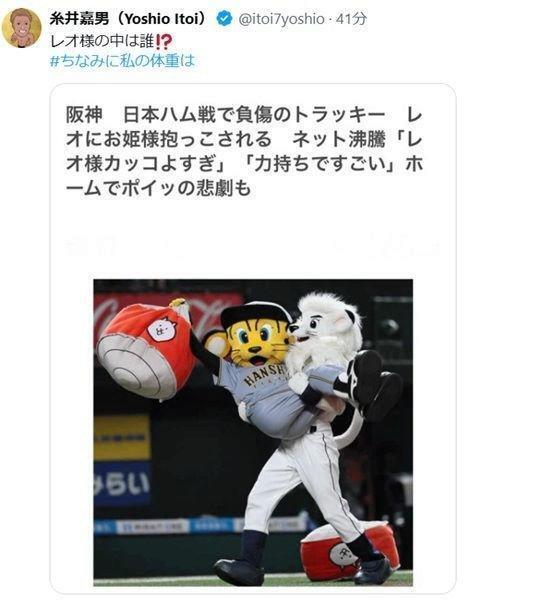Open the 糸井嘉男（Yoshio Itoi）display name
Screen dimensions: 542x600
pos(127,18)
